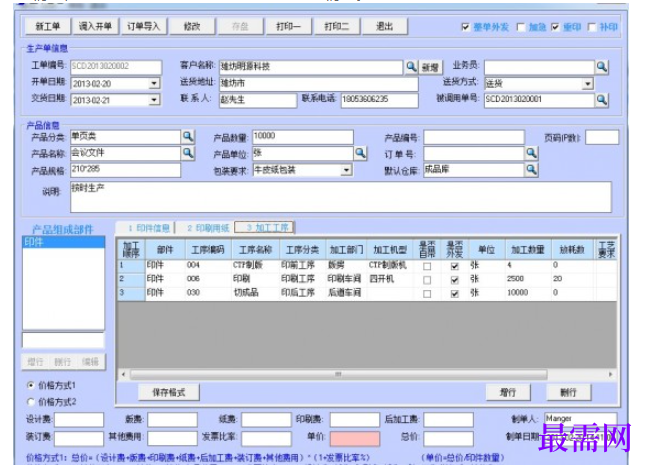
Task: Click the 打印二 print button
Action: pos(337,27)
